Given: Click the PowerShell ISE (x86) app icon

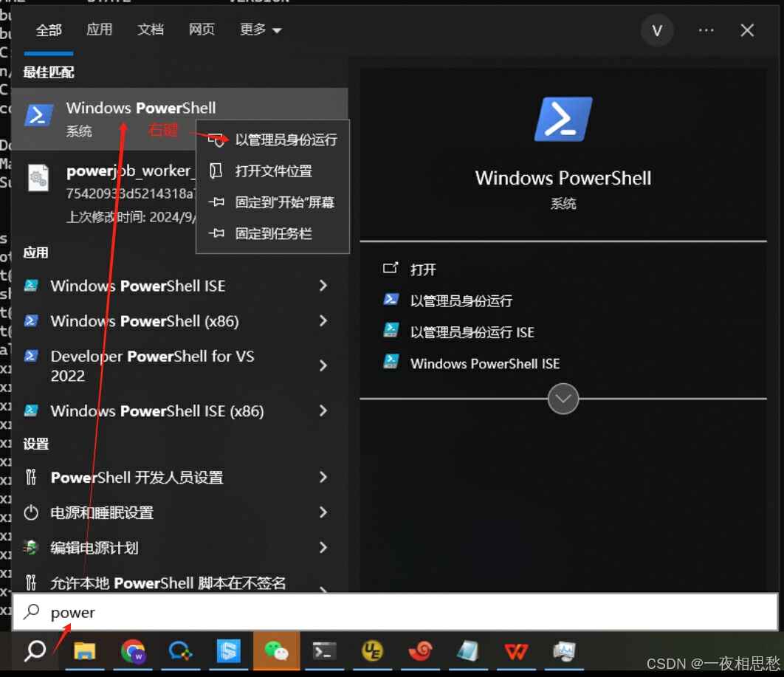Looking at the screenshot, I should 31,410.
